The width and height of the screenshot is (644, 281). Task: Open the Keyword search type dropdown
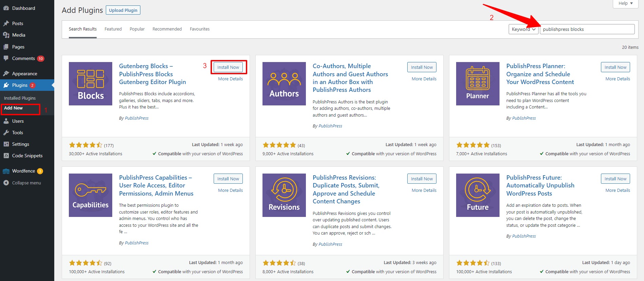524,29
